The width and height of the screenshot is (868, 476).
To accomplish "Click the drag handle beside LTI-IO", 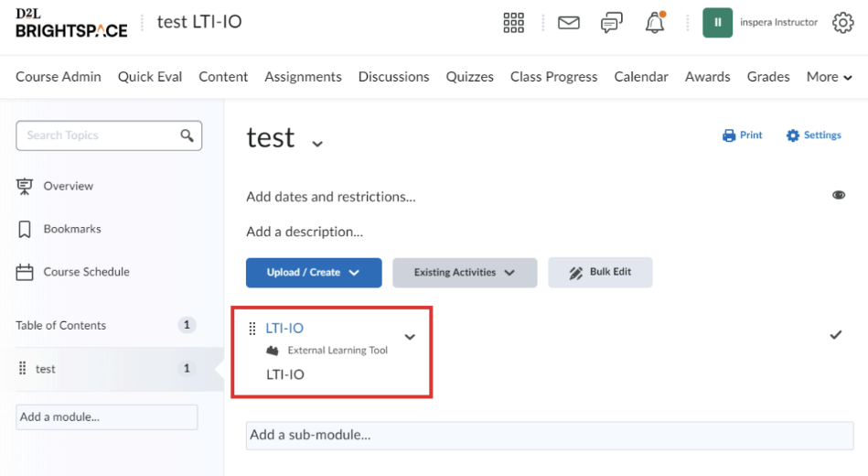I will (x=252, y=329).
